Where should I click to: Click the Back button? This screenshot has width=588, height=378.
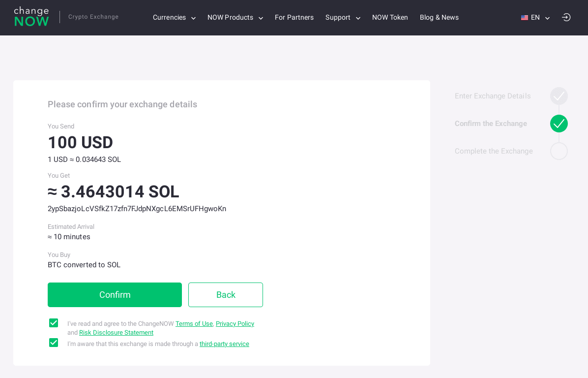point(226,295)
